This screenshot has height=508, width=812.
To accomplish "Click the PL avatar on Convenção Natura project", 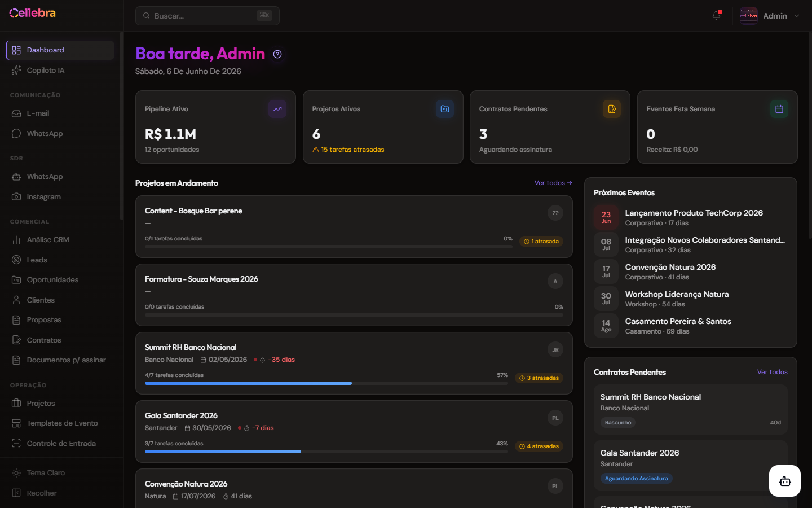I will (555, 487).
